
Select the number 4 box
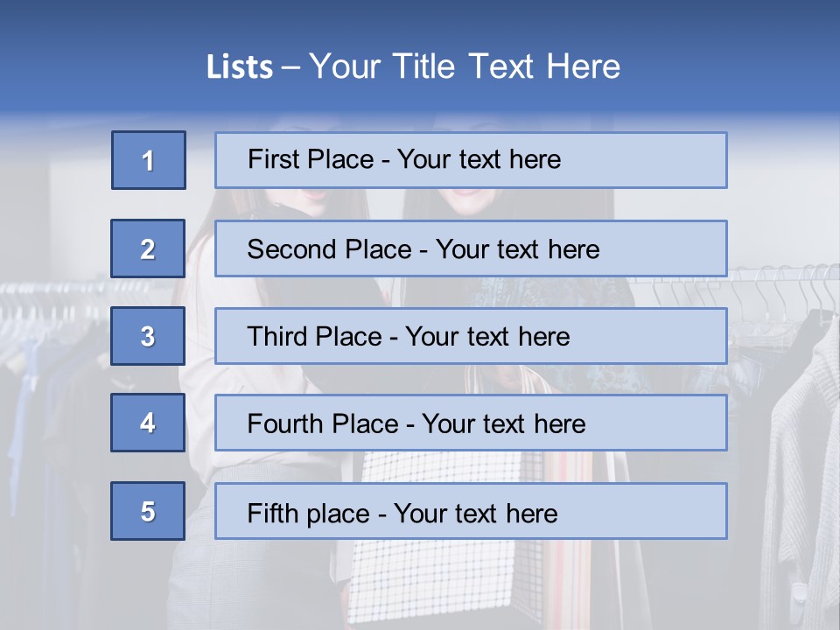click(x=148, y=423)
